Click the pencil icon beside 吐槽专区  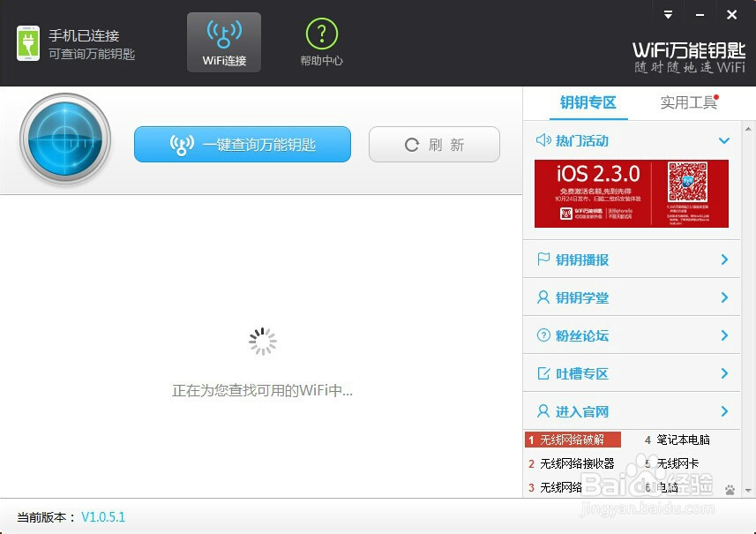coord(541,373)
